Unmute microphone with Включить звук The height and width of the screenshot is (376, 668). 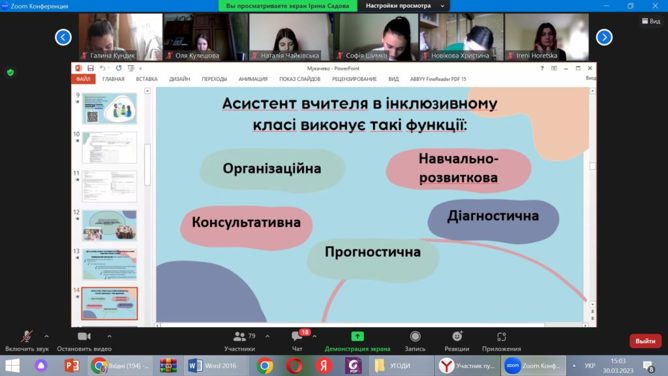[x=27, y=341]
